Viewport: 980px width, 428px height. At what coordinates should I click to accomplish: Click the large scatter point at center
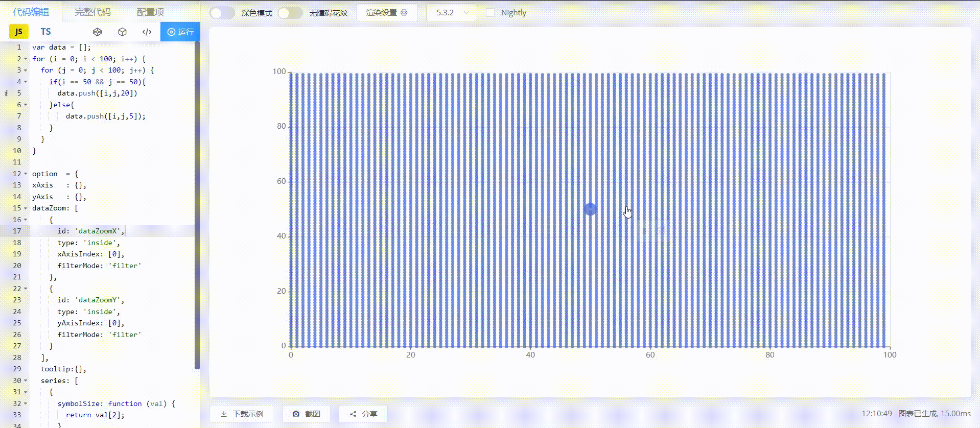click(590, 209)
